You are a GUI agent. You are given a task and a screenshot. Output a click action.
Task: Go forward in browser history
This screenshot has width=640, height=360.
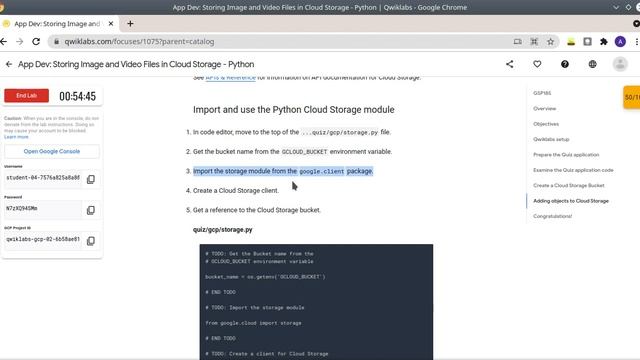[x=20, y=41]
